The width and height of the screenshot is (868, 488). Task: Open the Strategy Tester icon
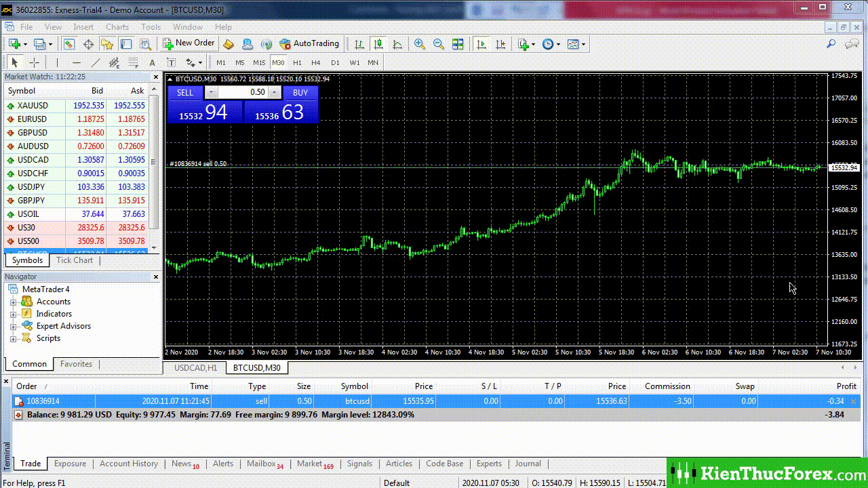[145, 44]
